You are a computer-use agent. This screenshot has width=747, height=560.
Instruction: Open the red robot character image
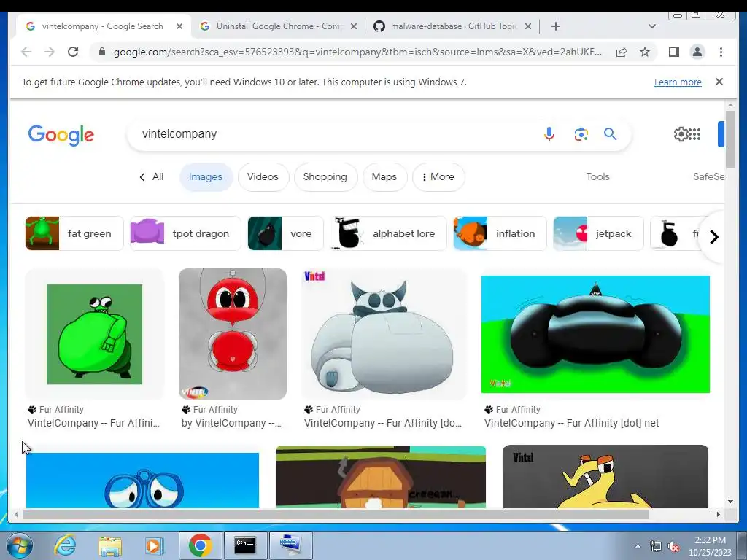[x=233, y=334]
